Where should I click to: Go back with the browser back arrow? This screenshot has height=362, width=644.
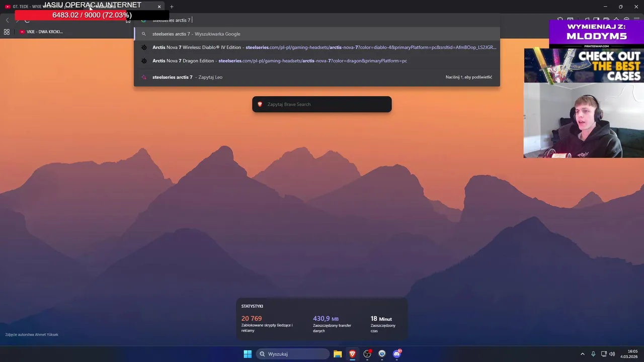click(x=7, y=20)
